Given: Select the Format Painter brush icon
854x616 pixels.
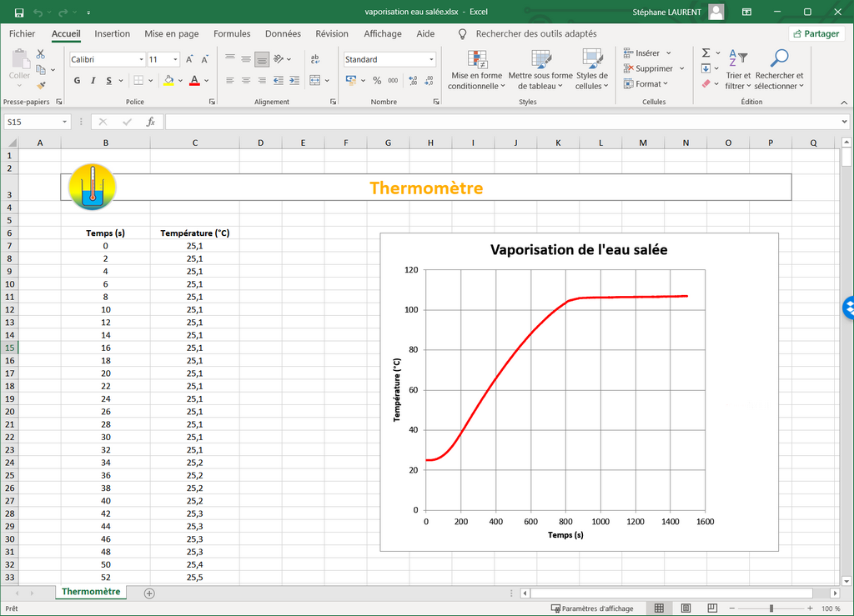Looking at the screenshot, I should (40, 85).
